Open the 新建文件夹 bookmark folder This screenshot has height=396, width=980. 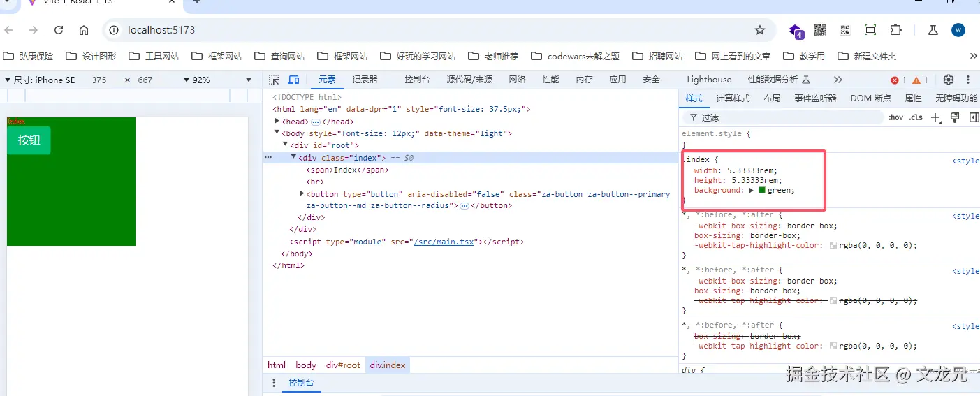pos(866,56)
